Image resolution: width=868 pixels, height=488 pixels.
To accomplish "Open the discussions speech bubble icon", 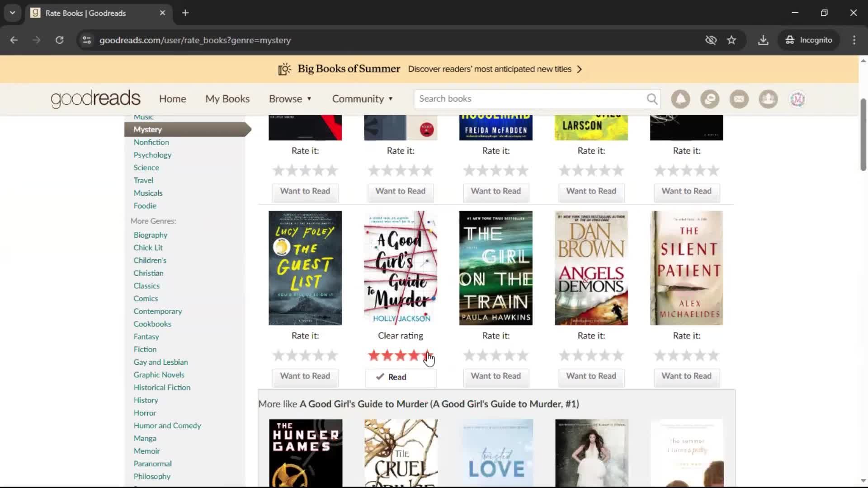I will click(x=710, y=99).
